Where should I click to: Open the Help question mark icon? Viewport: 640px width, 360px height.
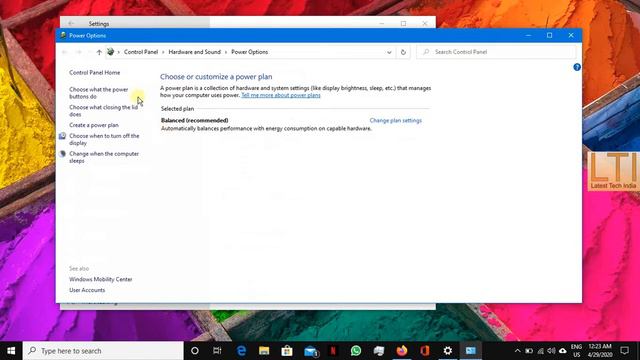tap(577, 67)
